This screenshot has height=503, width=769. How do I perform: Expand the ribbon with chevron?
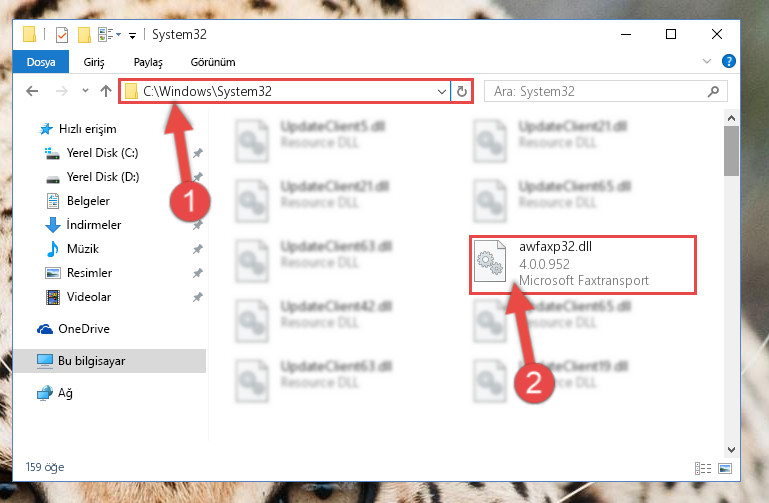(707, 61)
